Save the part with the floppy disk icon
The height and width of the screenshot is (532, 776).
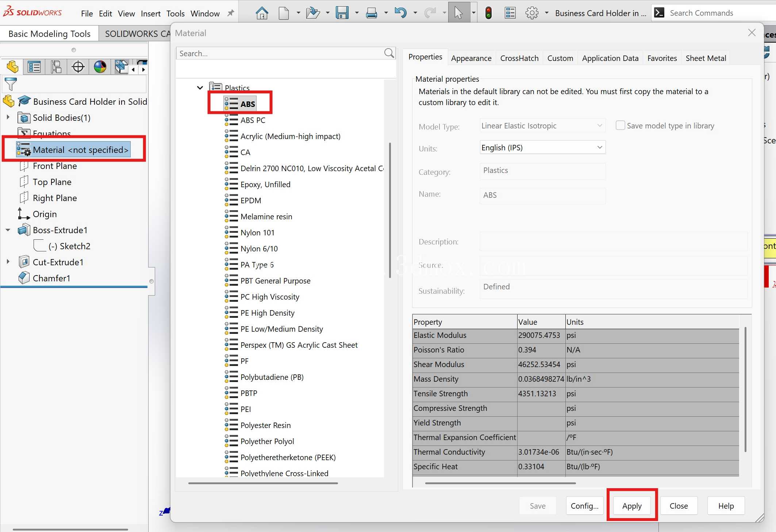coord(342,13)
